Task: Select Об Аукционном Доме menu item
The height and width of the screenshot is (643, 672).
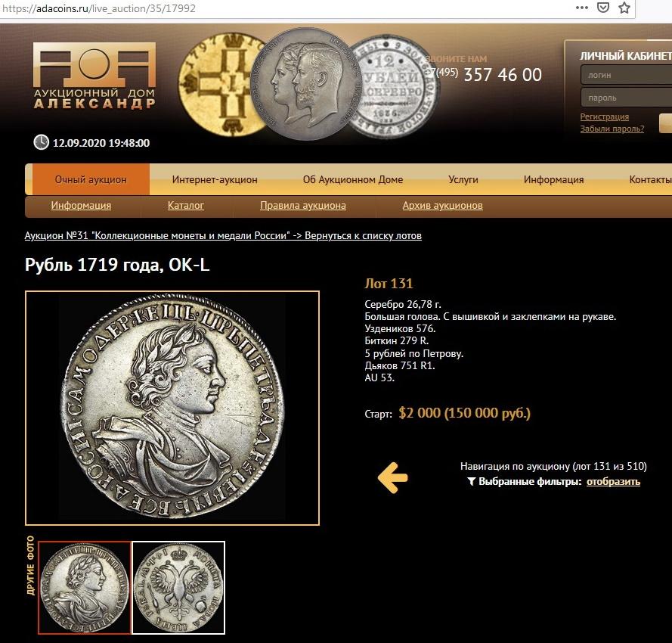Action: [353, 179]
